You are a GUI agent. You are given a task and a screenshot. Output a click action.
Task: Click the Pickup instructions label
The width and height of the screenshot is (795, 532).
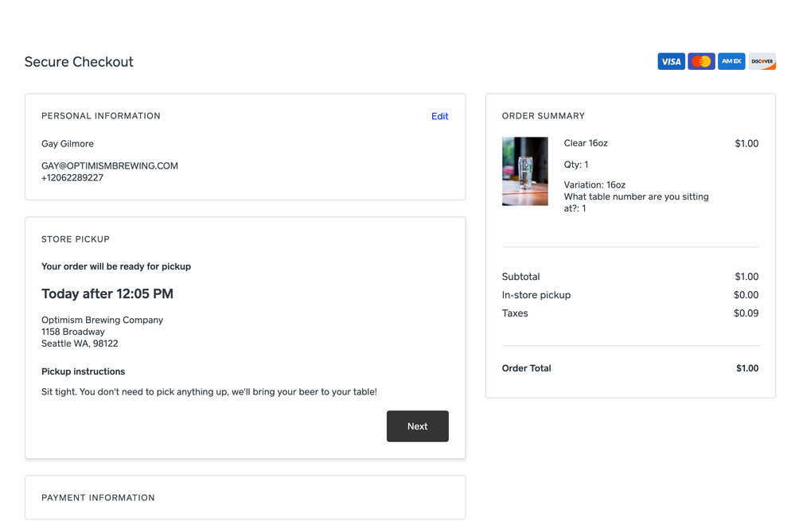83,371
